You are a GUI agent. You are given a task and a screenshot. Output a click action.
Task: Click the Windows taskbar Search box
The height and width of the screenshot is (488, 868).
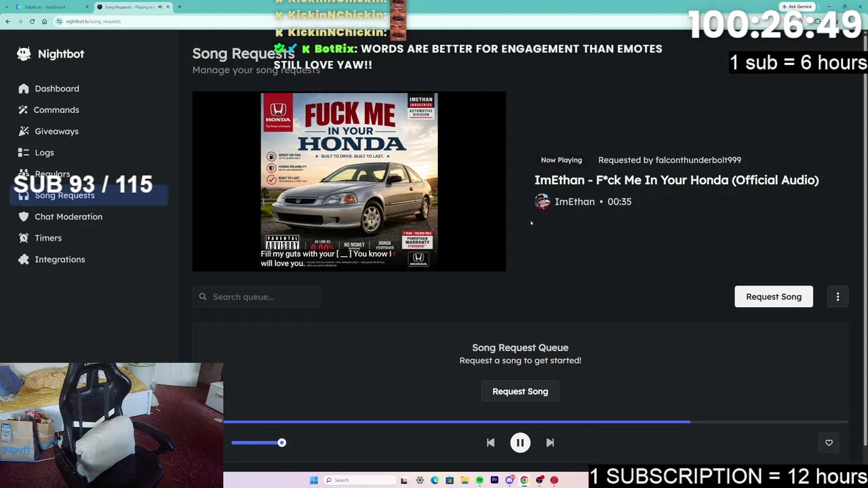coord(358,481)
